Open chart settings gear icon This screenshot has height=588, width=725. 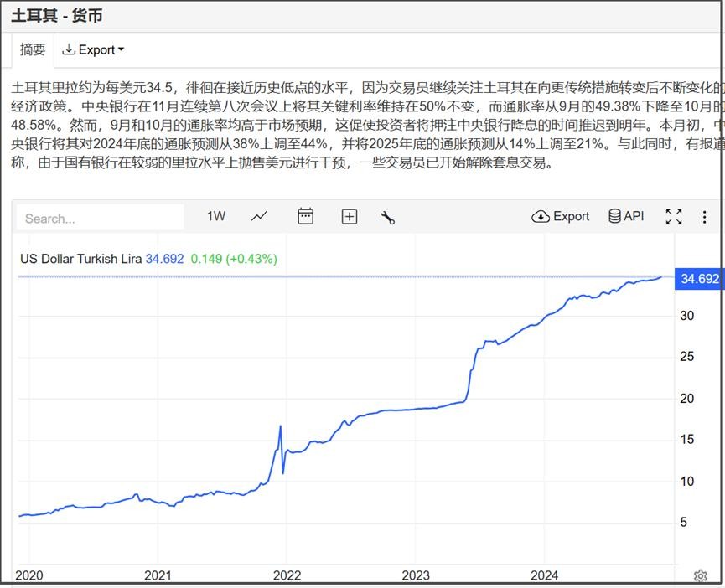tap(701, 575)
